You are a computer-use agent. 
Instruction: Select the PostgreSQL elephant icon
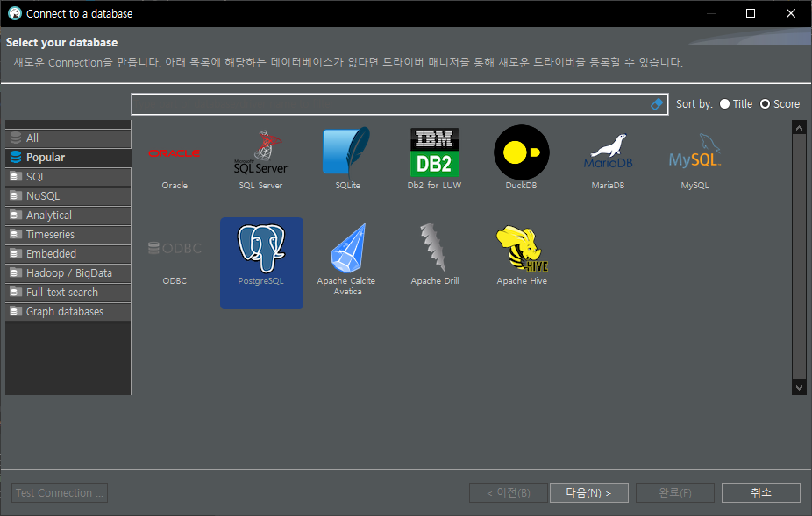tap(261, 249)
